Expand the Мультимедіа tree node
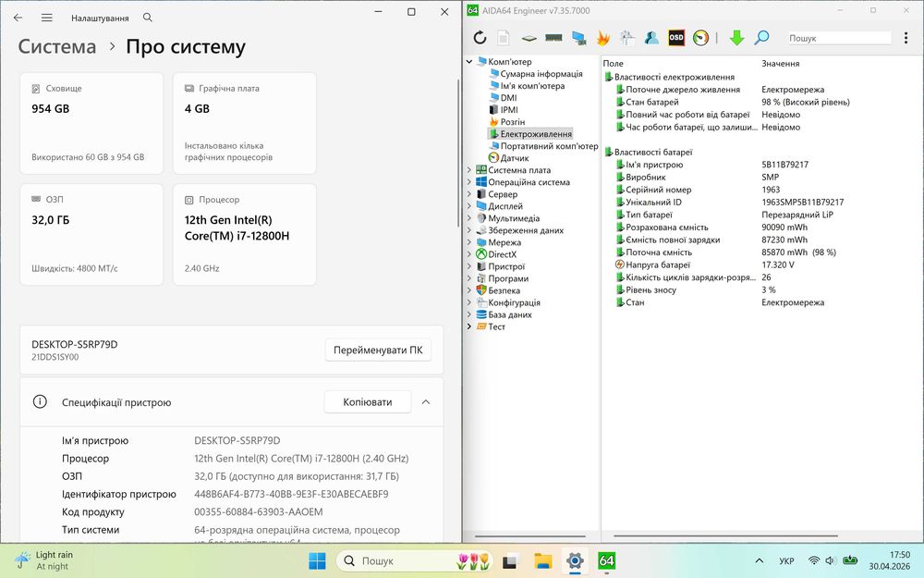Screen dimensions: 924x578 click(x=469, y=218)
